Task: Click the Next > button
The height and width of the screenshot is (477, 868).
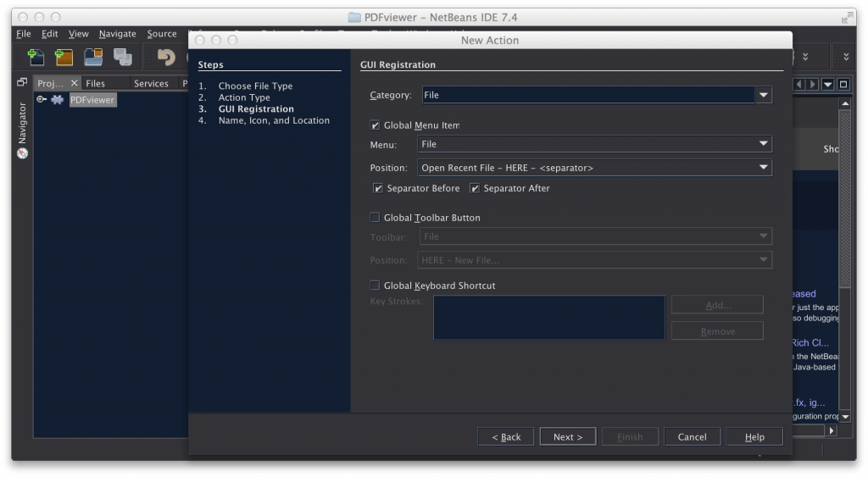Action: coord(568,436)
